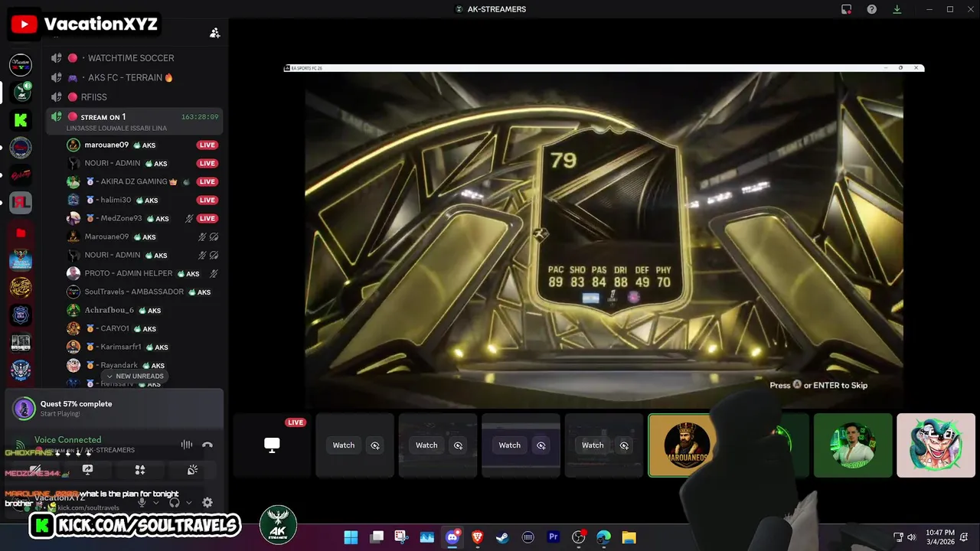The height and width of the screenshot is (551, 980).
Task: Open input device options arrow beside the microphone
Action: coord(155,503)
